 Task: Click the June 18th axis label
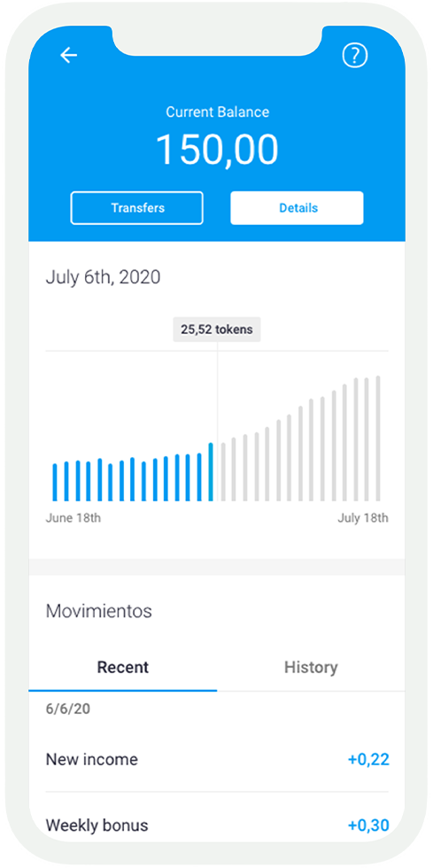pyautogui.click(x=73, y=518)
